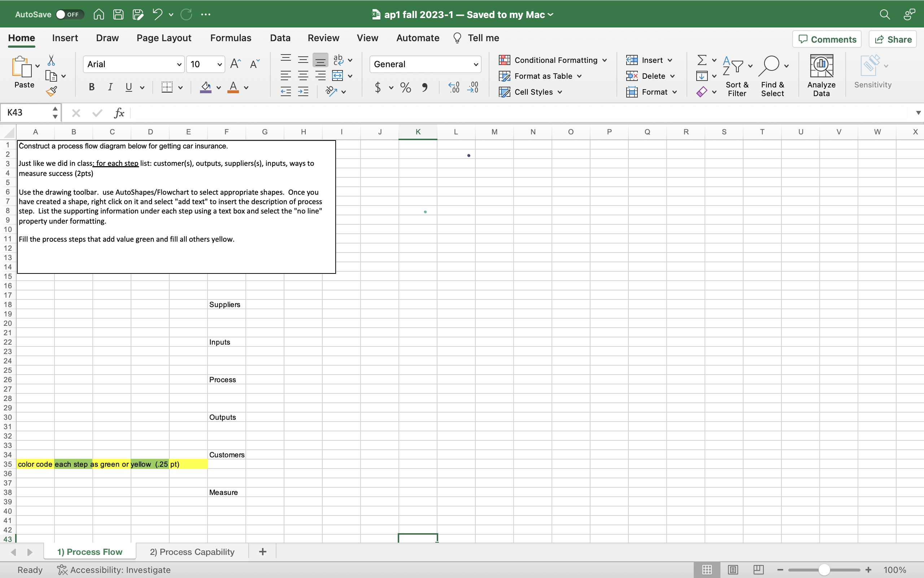Open the Delete cells dropdown
Image resolution: width=924 pixels, height=578 pixels.
pyautogui.click(x=672, y=76)
